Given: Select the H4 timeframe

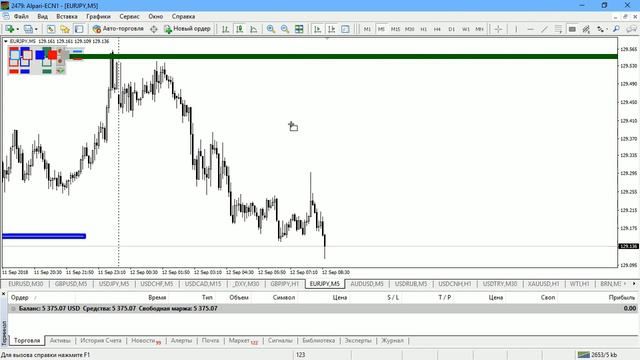Looking at the screenshot, I should [x=437, y=29].
